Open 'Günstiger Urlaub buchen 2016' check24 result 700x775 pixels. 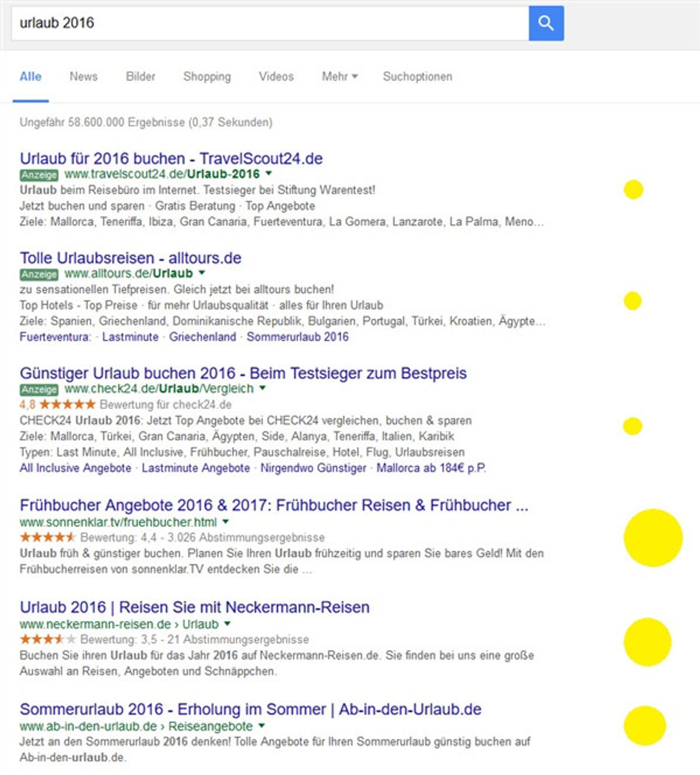(x=243, y=373)
